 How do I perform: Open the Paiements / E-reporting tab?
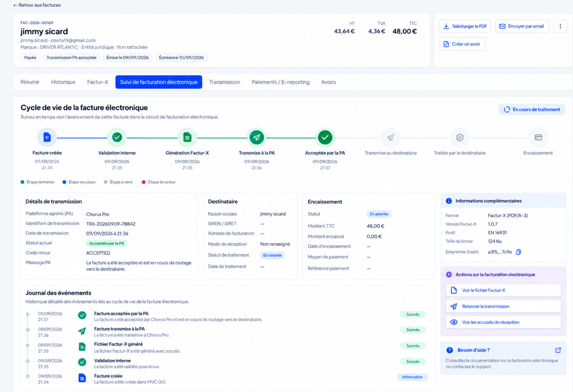coord(280,82)
